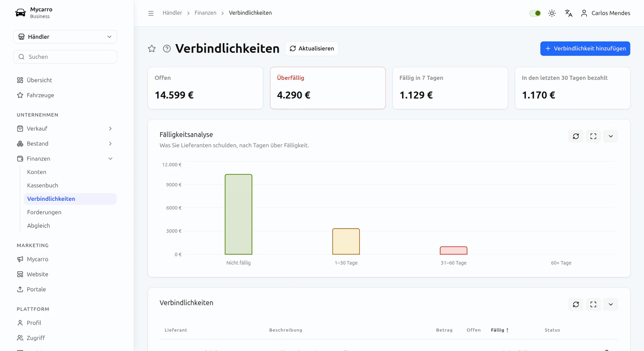Open Fahrzeuge in the sidebar
This screenshot has height=351, width=644.
pyautogui.click(x=65, y=95)
